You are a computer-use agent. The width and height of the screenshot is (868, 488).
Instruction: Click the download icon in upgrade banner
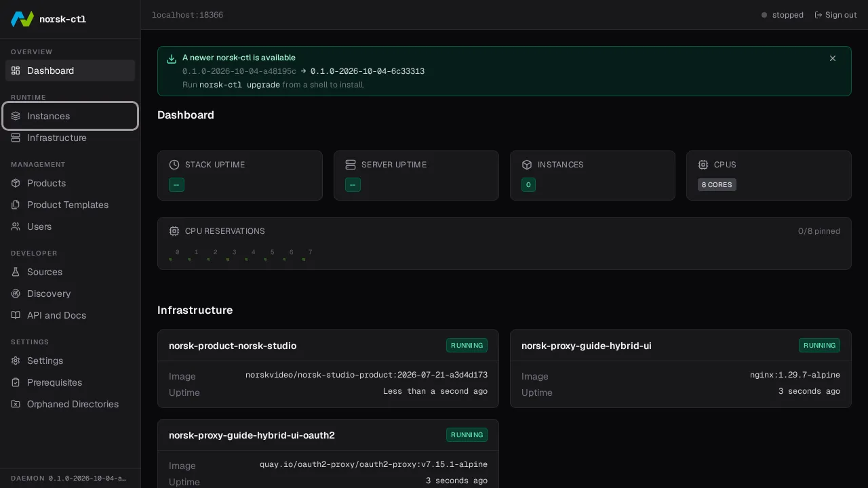[172, 59]
